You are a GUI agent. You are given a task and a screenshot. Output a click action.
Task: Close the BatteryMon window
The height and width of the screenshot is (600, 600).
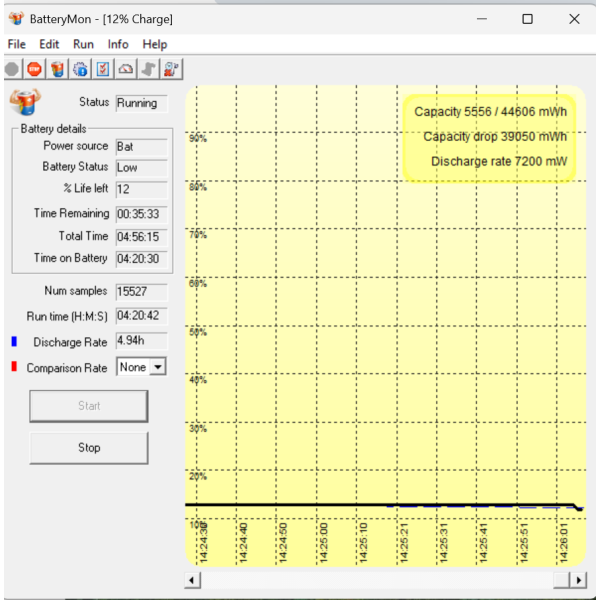[574, 19]
